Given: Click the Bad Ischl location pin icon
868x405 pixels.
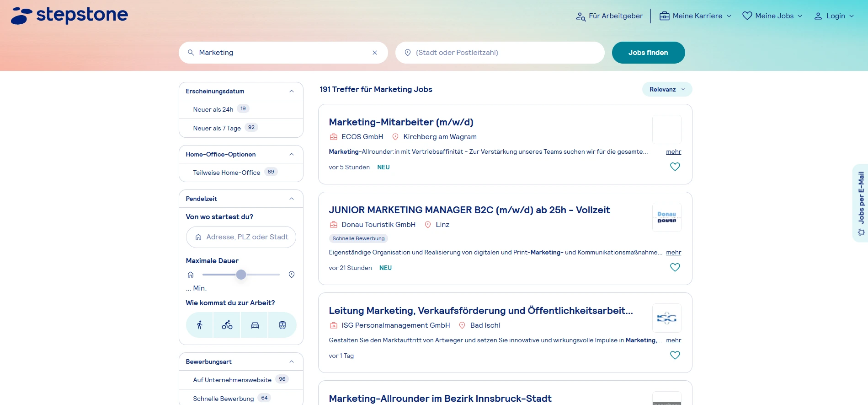Looking at the screenshot, I should (x=462, y=325).
